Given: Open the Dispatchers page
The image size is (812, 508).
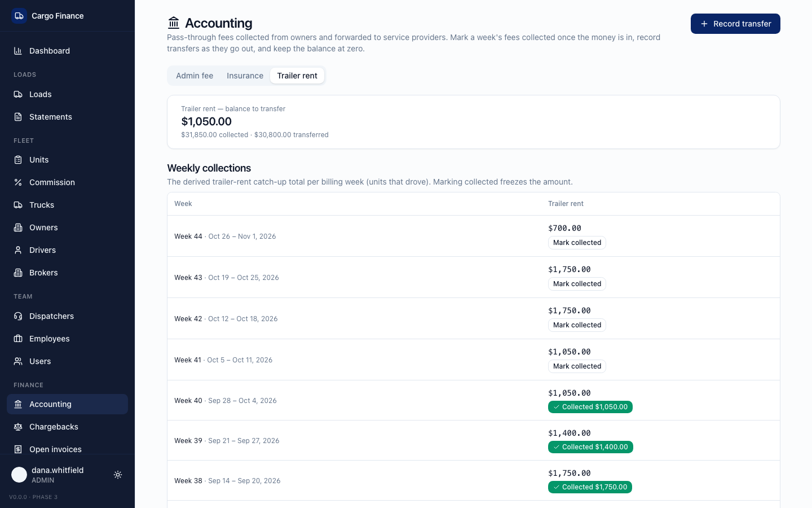Looking at the screenshot, I should pyautogui.click(x=67, y=316).
